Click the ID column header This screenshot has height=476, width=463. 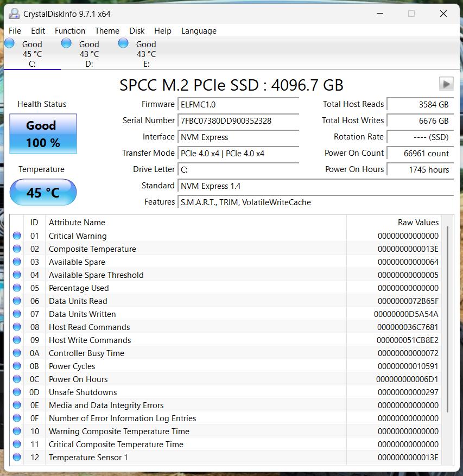[34, 223]
